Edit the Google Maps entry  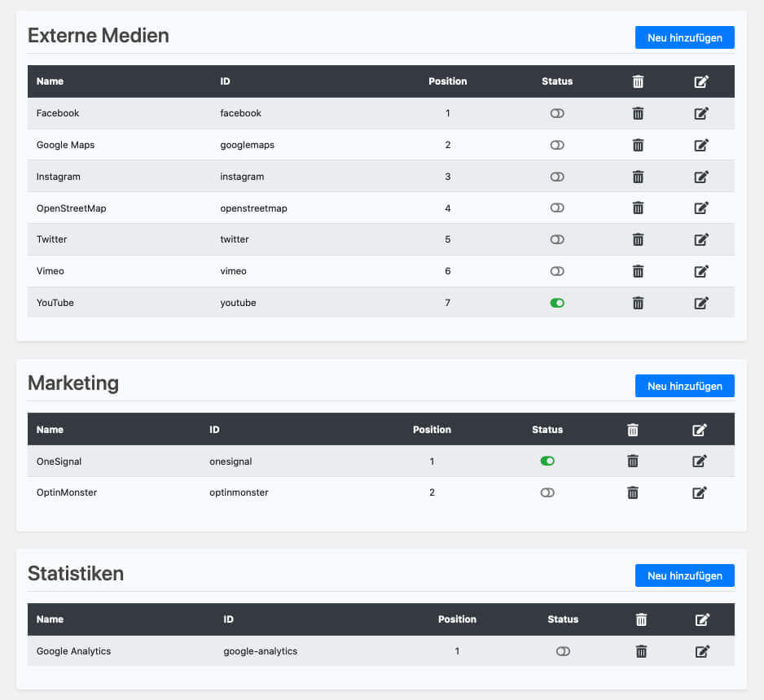pos(701,145)
